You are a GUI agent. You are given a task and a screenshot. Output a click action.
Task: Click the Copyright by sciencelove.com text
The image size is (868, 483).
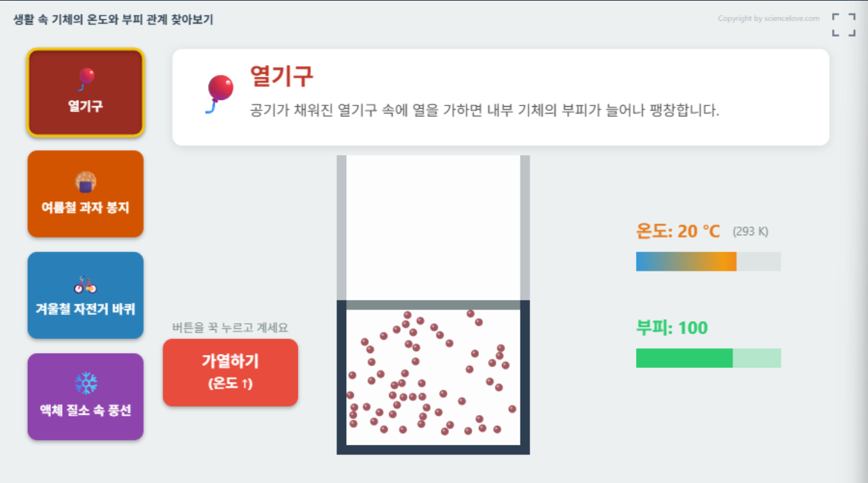coord(769,18)
